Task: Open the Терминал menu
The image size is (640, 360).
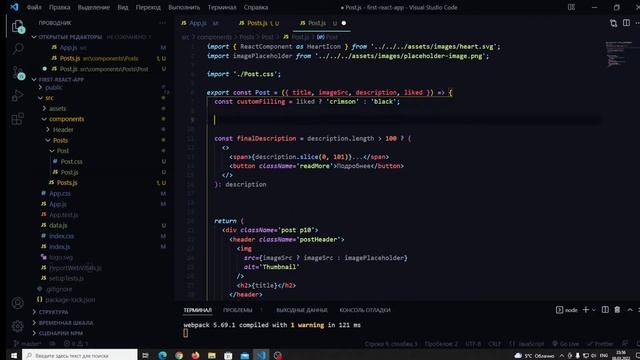Action: [222, 7]
